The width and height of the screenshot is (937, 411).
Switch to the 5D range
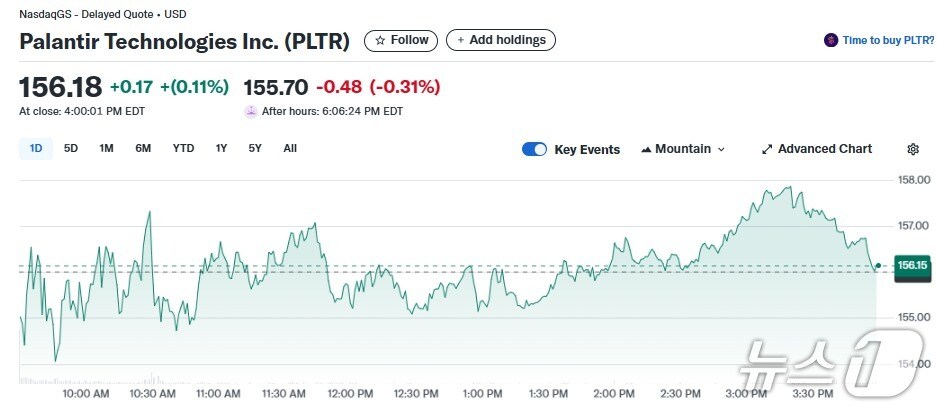click(71, 148)
